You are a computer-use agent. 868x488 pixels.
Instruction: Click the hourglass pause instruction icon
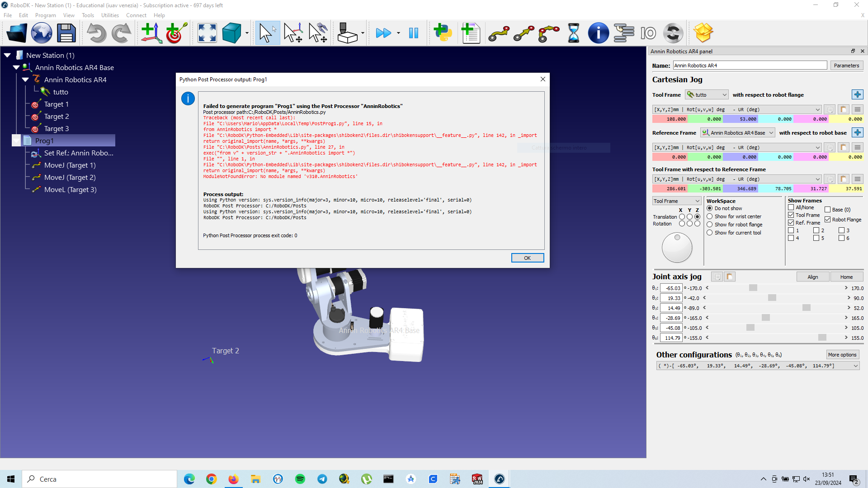(x=573, y=33)
